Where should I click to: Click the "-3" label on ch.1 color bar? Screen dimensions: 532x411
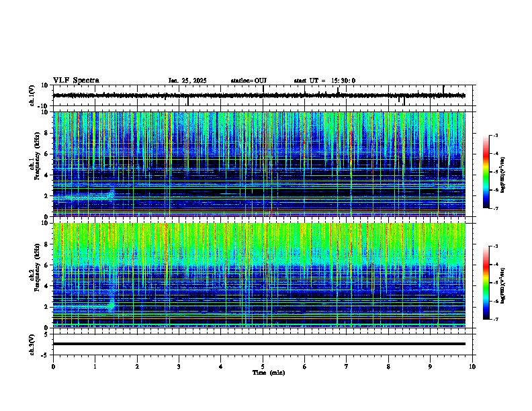pos(496,135)
